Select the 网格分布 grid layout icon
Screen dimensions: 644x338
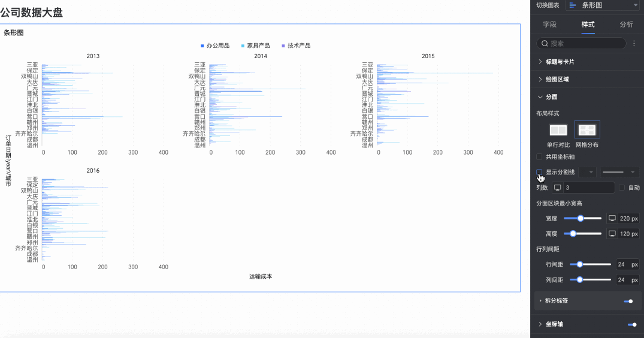(x=587, y=130)
